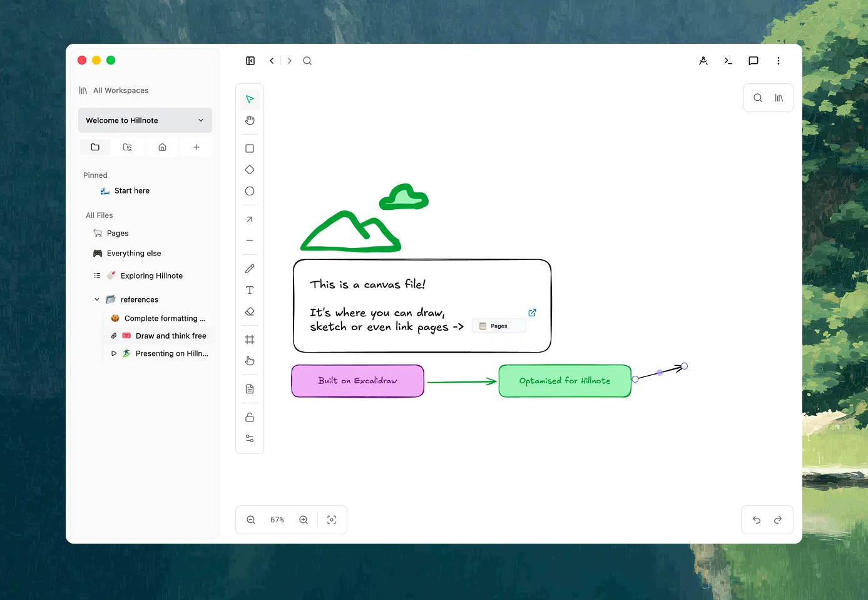Open the comments chat icon
The width and height of the screenshot is (868, 600).
(x=753, y=61)
